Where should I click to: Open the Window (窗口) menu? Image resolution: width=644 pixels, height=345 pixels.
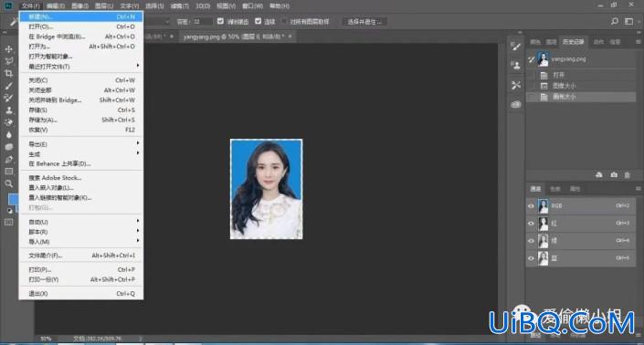(252, 5)
